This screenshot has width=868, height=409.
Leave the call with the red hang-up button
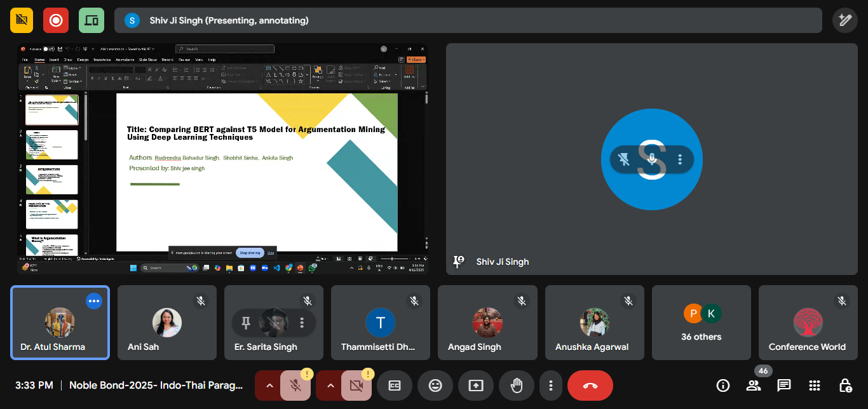[x=590, y=386]
